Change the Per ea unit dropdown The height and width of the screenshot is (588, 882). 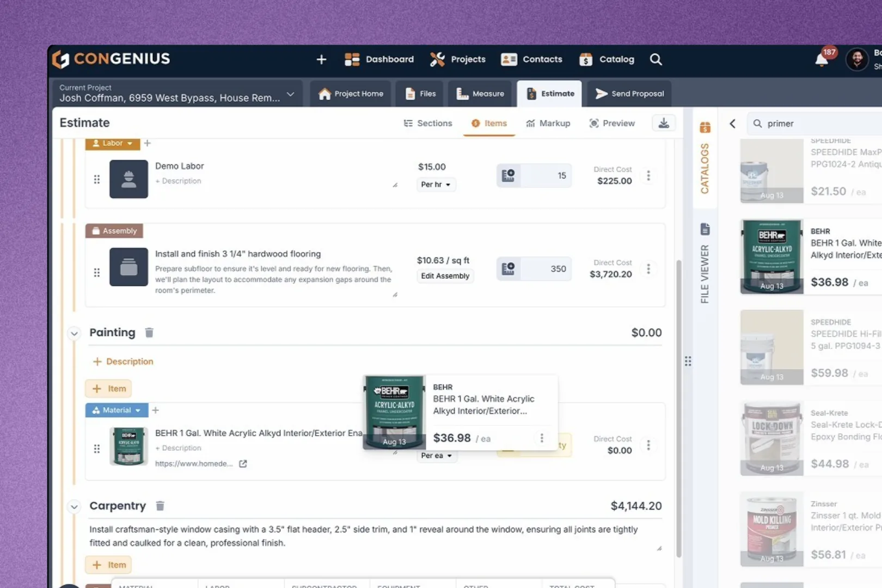[x=437, y=456]
